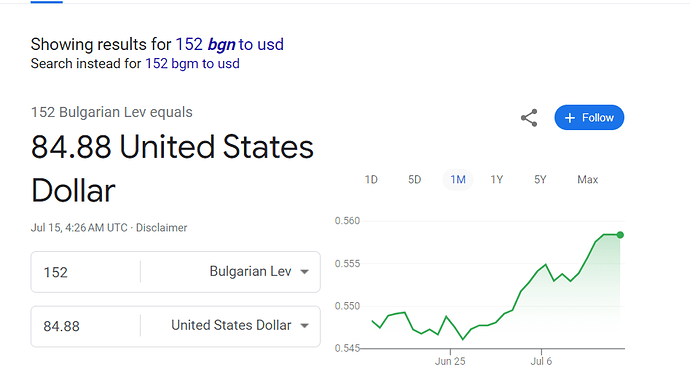Click the 152 amount input field
Screen dimensions: 690x383
85,272
